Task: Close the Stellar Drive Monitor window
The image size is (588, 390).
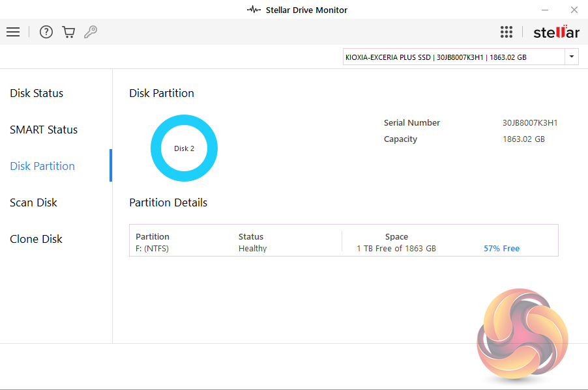Action: coord(574,10)
